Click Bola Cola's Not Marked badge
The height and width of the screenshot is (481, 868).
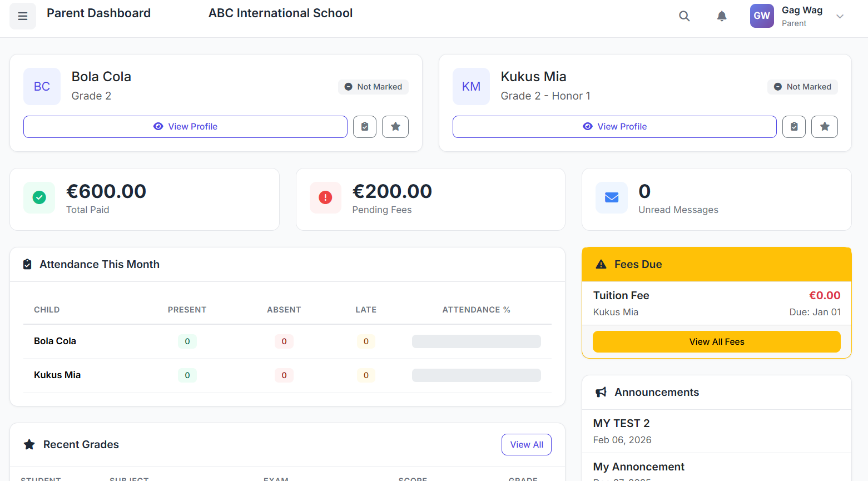[x=373, y=87]
